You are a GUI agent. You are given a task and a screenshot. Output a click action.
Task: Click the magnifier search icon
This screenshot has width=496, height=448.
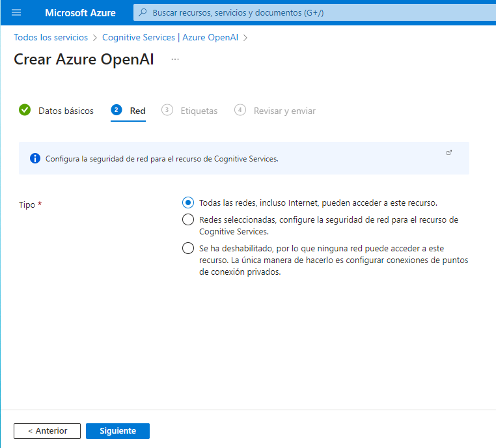tap(143, 12)
